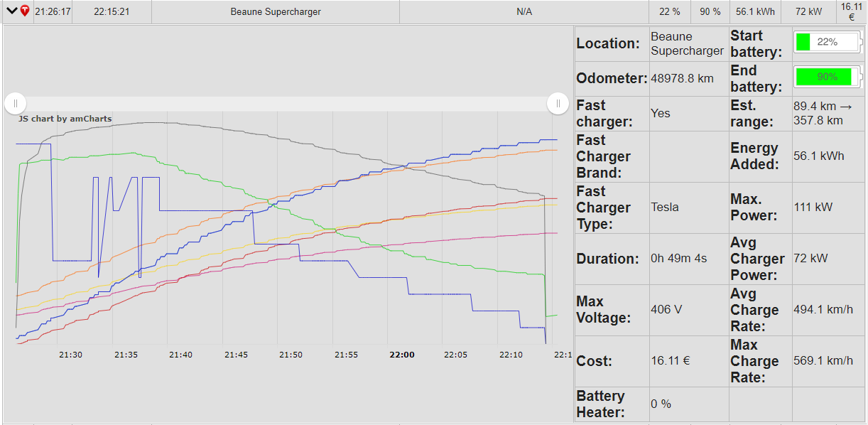Click the 16.11 € header cell

[851, 12]
